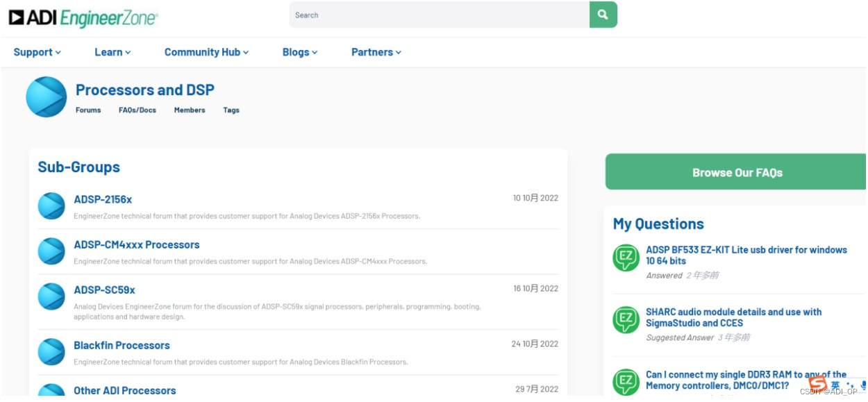Open the ADSP-2156x sub-group link
This screenshot has width=868, height=402.
click(x=103, y=199)
